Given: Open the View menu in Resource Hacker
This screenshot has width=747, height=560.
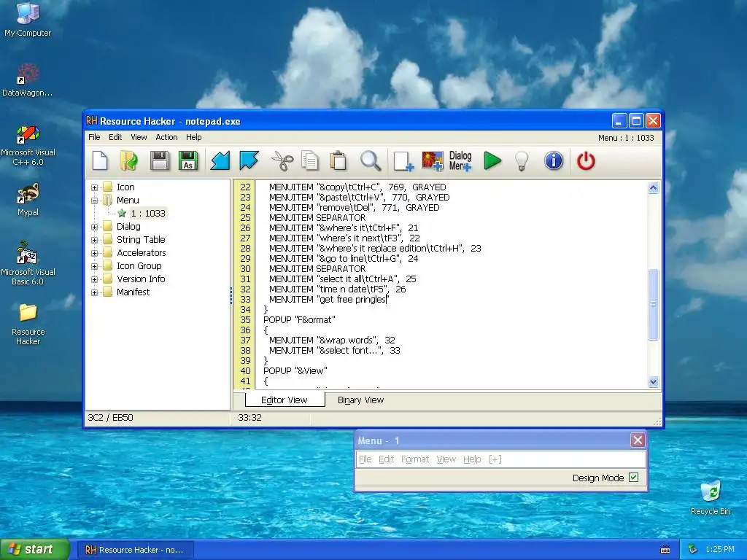Looking at the screenshot, I should 139,137.
